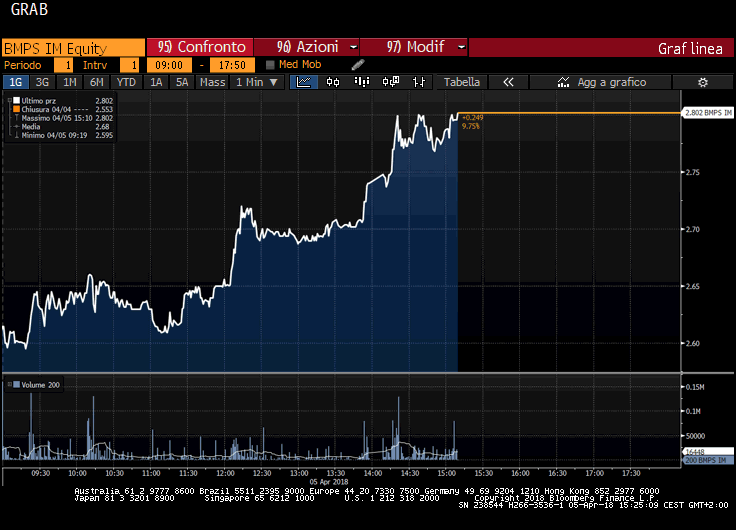Image resolution: width=736 pixels, height=530 pixels.
Task: Click the double-chevron collapse icon
Action: coord(508,82)
